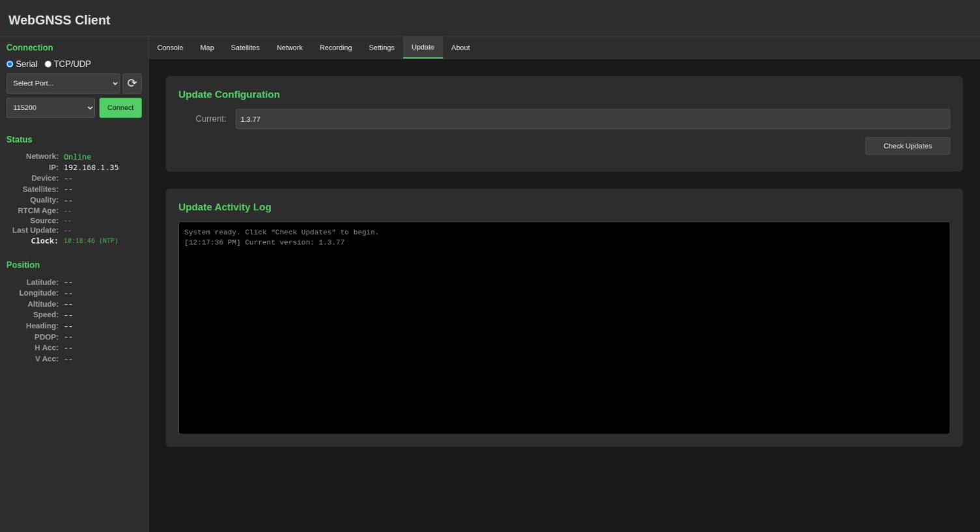Image resolution: width=980 pixels, height=532 pixels.
Task: Click the WebGNSS Client title
Action: (59, 20)
